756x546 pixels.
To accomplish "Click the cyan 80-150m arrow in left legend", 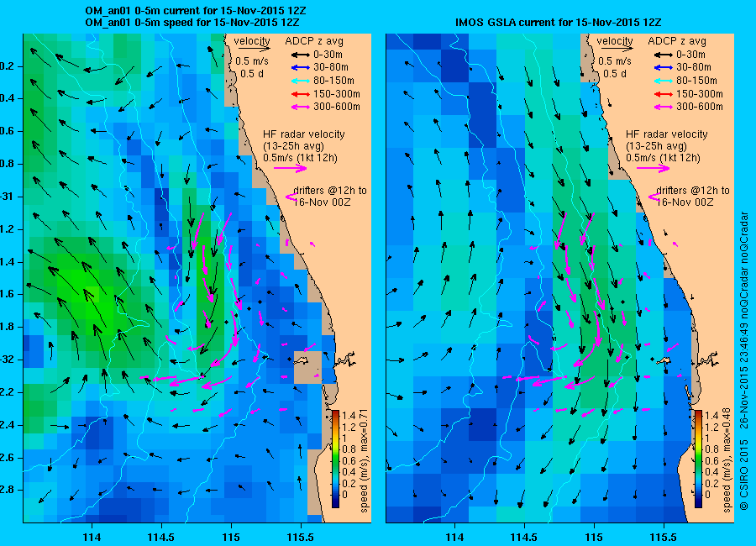I will [301, 81].
